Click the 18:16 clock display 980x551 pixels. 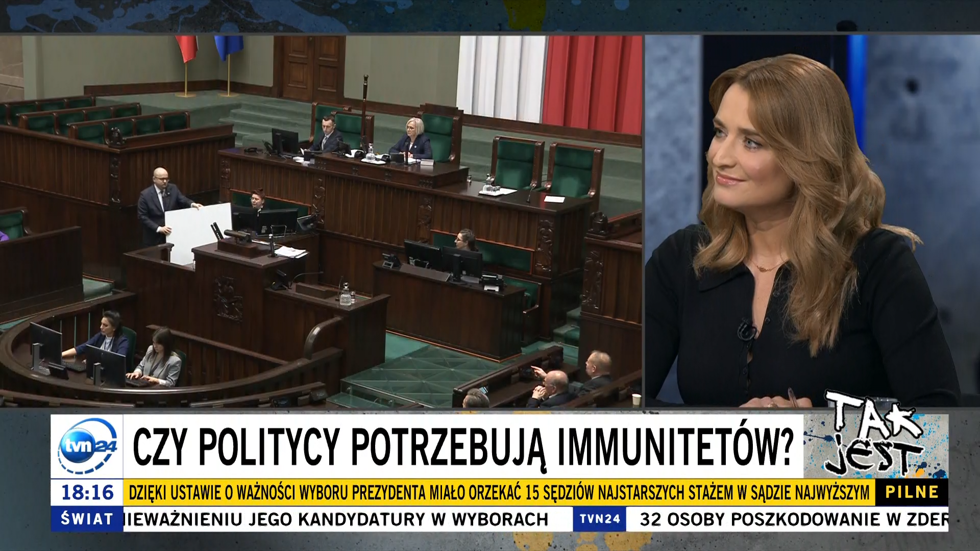tap(87, 492)
